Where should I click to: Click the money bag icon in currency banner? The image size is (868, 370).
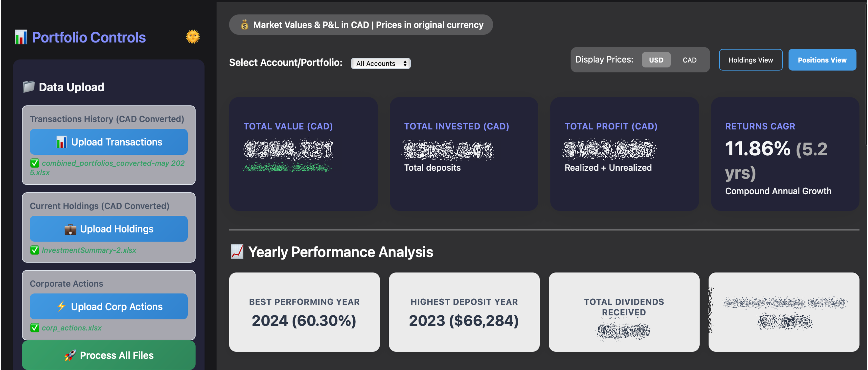coord(245,25)
